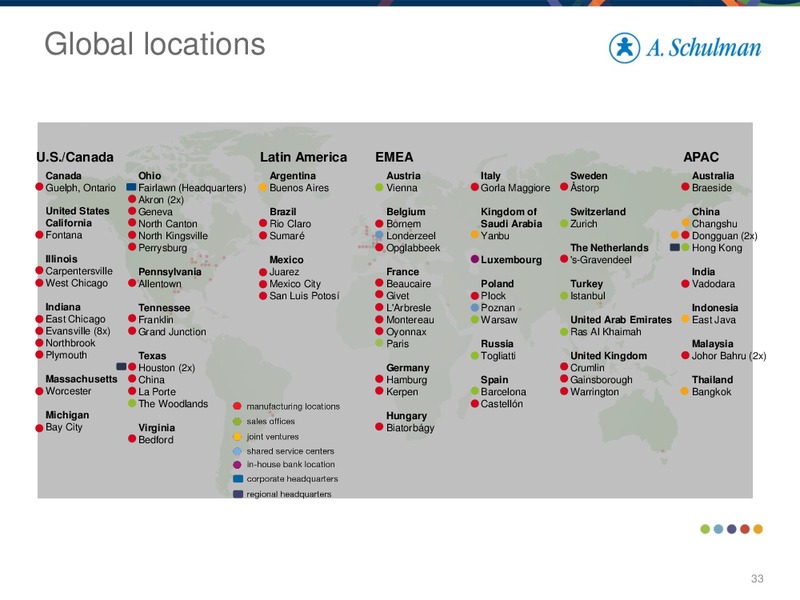The width and height of the screenshot is (800, 600).
Task: Click the dark square beside Houston (2x)
Action: 121,367
